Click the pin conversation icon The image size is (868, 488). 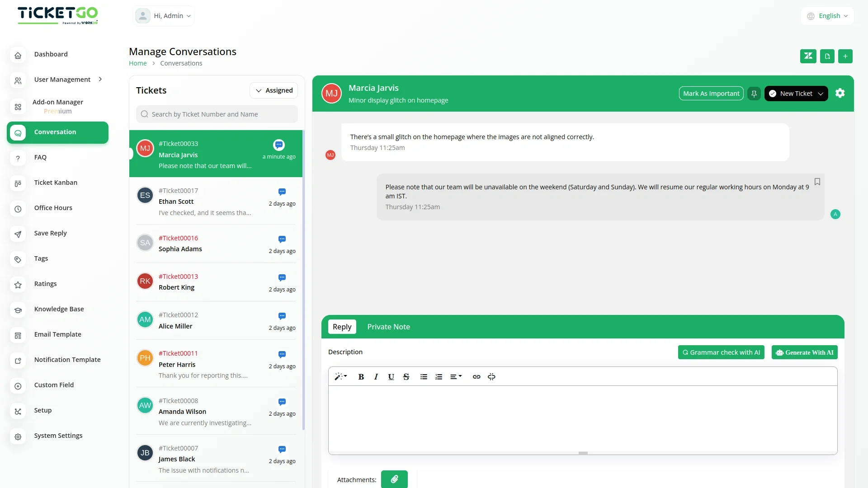click(x=754, y=94)
